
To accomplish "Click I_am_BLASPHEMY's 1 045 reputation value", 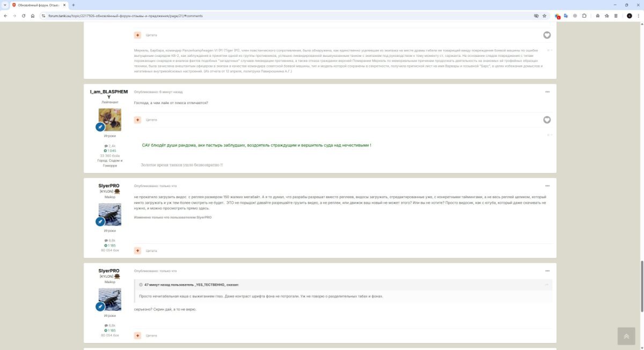I will 110,151.
